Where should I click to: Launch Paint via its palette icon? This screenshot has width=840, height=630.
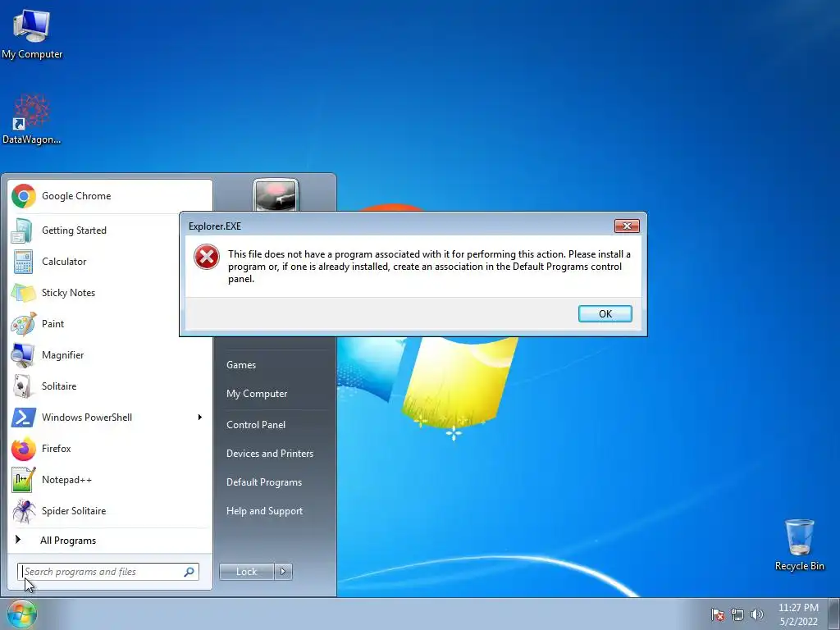point(24,323)
